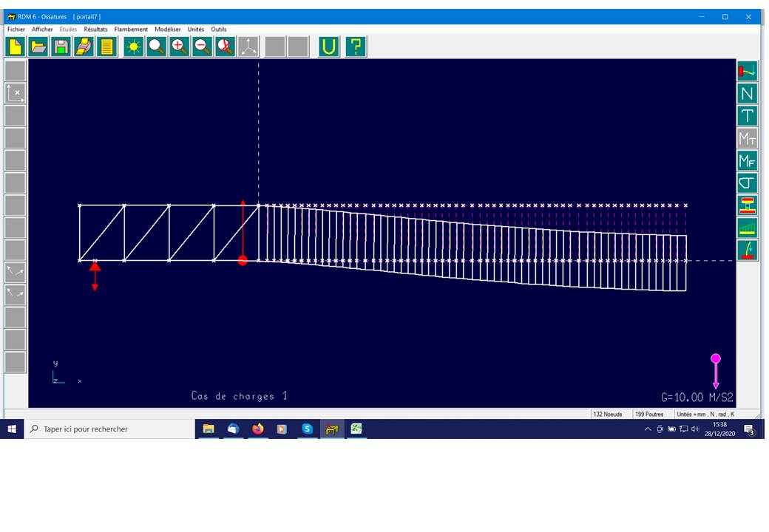The height and width of the screenshot is (532, 769).
Task: Redraw the view with the yellow sun icon
Action: (x=133, y=47)
